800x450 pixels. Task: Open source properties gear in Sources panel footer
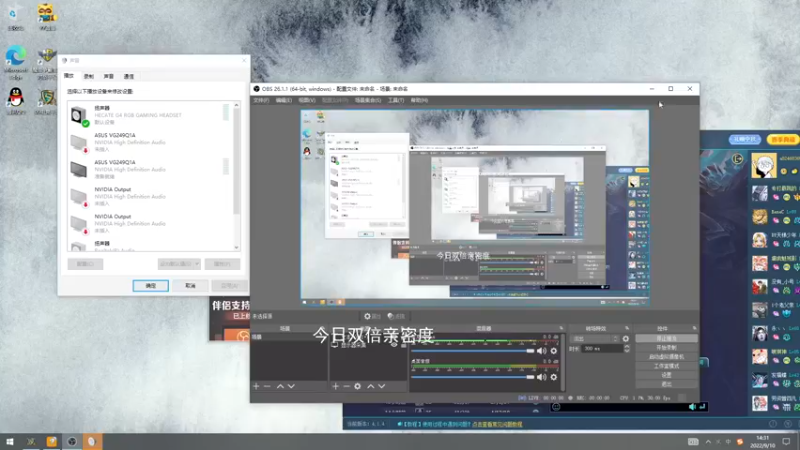tap(358, 386)
